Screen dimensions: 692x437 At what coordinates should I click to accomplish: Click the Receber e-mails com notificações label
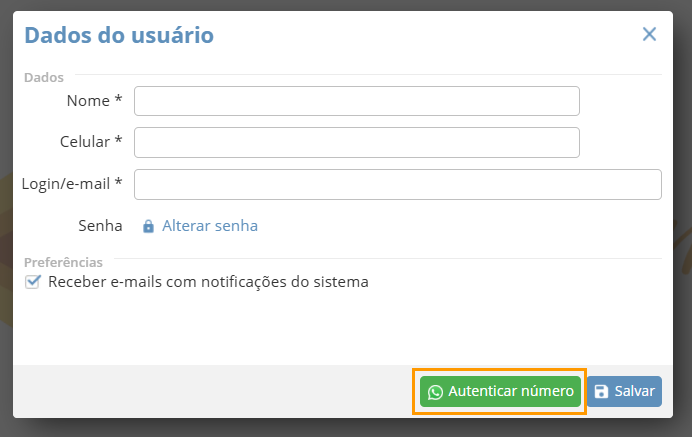(x=208, y=282)
